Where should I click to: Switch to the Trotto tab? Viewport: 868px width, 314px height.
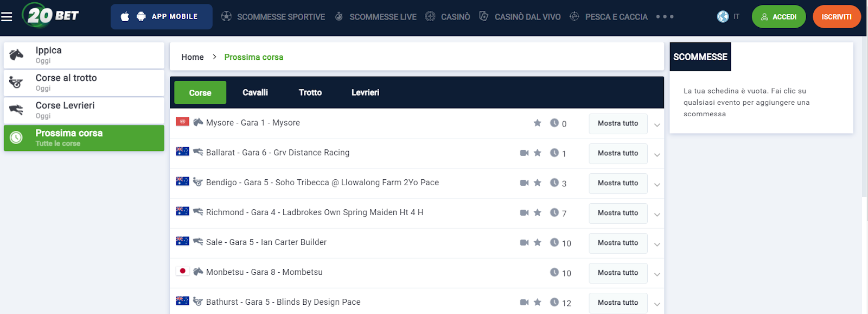[310, 92]
